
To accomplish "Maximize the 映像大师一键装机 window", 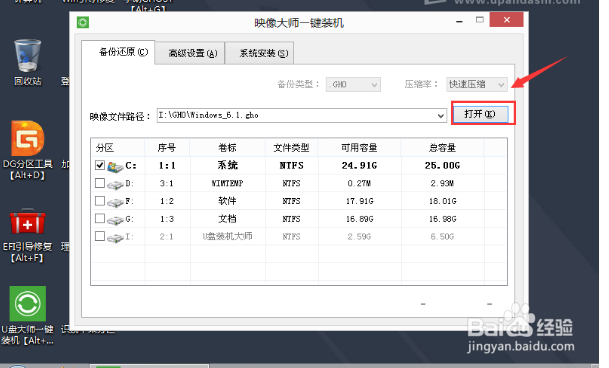I will click(480, 20).
